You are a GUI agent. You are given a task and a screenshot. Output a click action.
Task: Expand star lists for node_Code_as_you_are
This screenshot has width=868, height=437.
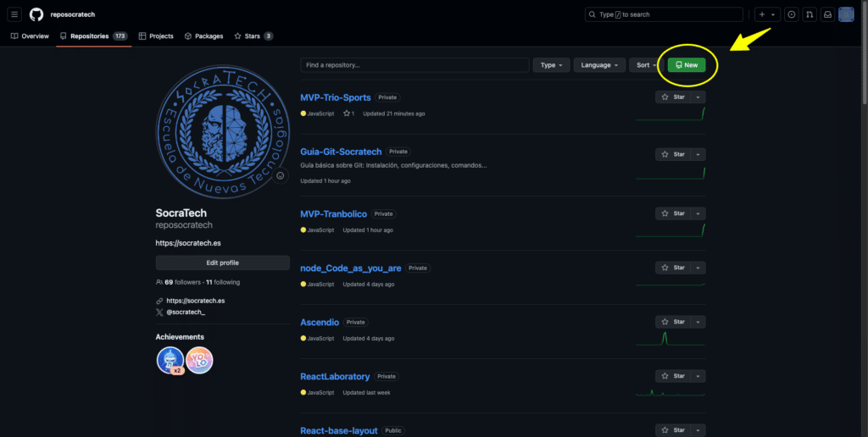click(698, 268)
